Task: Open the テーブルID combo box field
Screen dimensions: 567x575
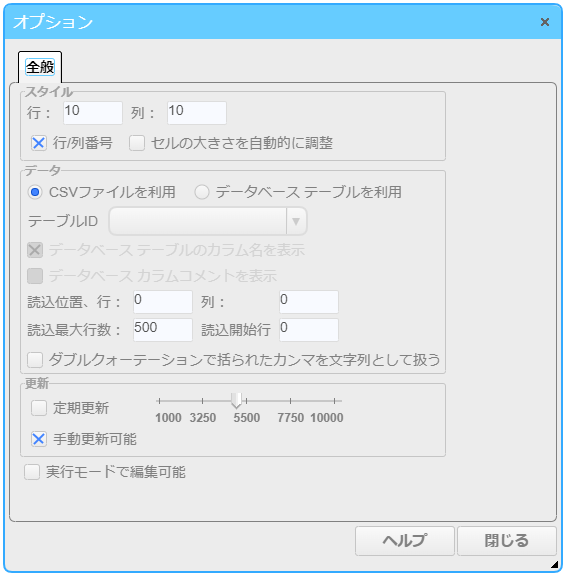Action: (x=208, y=221)
